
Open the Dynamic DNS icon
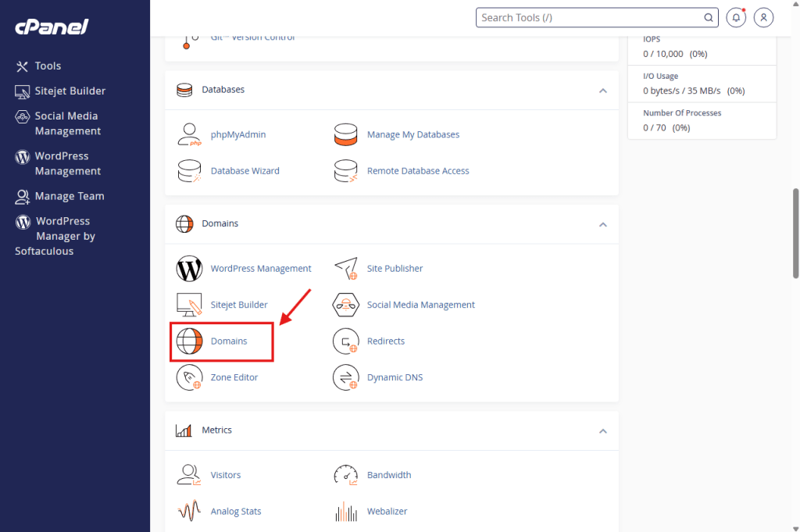pos(345,377)
